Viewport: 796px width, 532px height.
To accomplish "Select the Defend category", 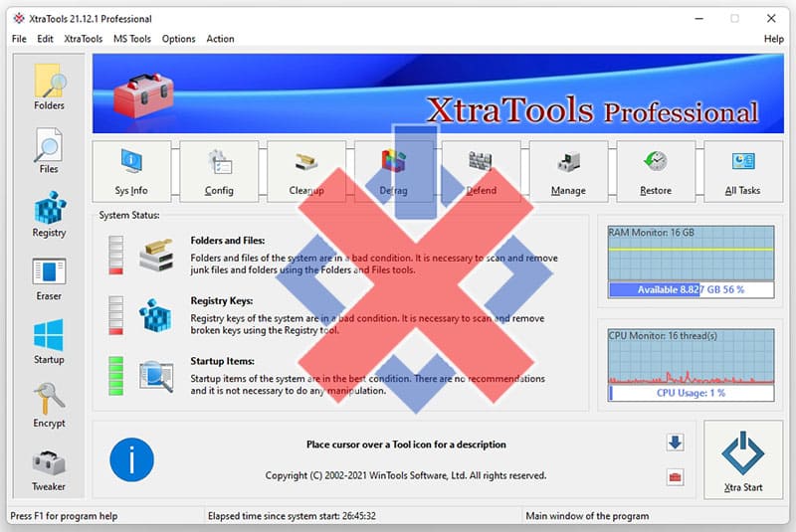I will 481,172.
